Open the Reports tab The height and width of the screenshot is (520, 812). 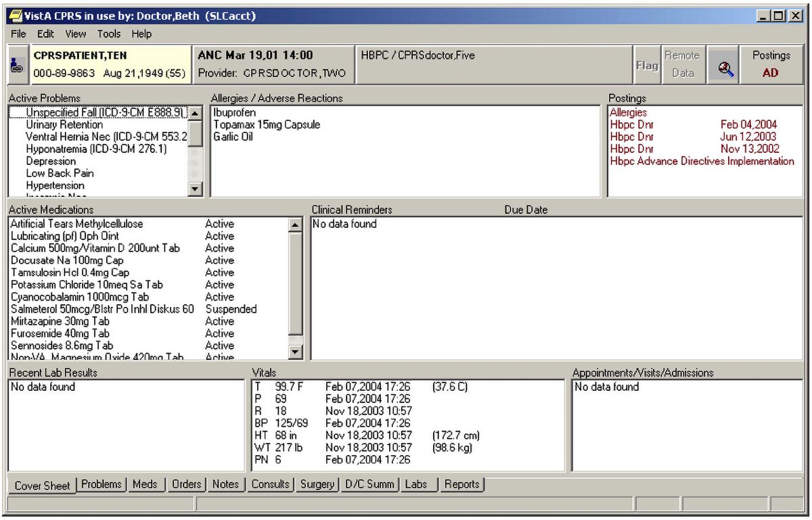461,485
